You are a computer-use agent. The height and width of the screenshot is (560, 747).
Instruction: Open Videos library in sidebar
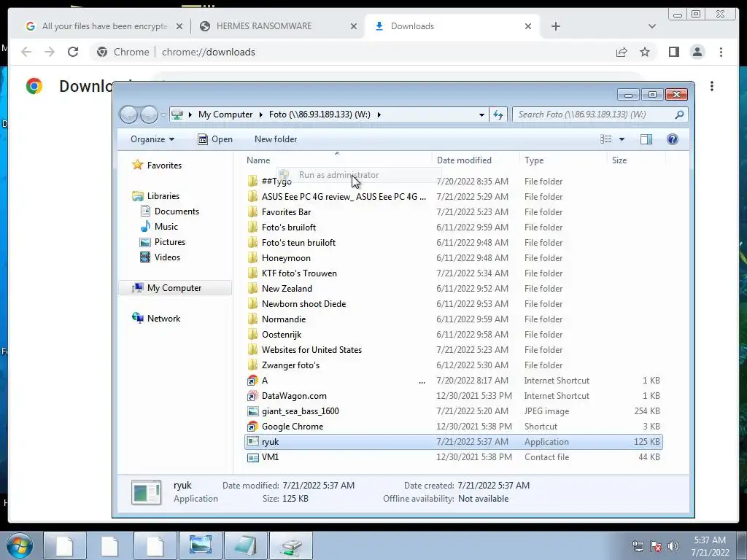tap(160, 257)
